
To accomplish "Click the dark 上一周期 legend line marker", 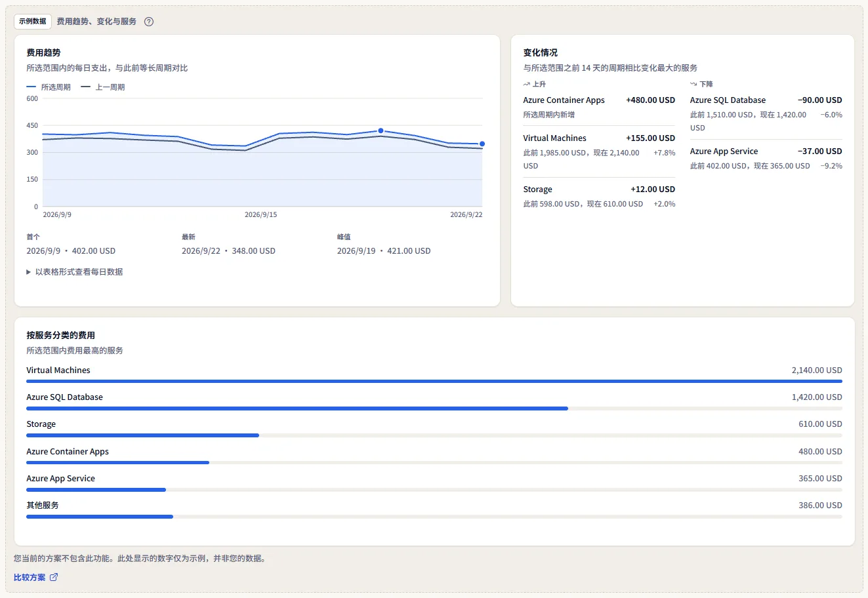I will pos(85,87).
